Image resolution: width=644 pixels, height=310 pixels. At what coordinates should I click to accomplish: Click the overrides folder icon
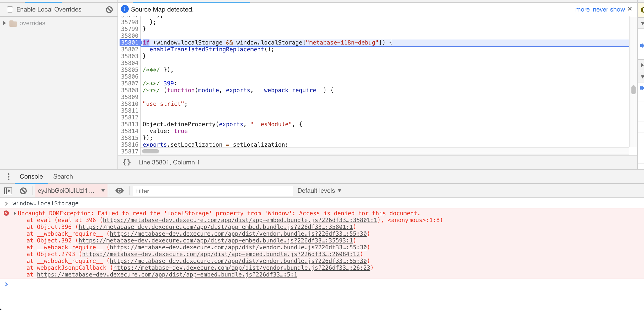click(x=13, y=23)
